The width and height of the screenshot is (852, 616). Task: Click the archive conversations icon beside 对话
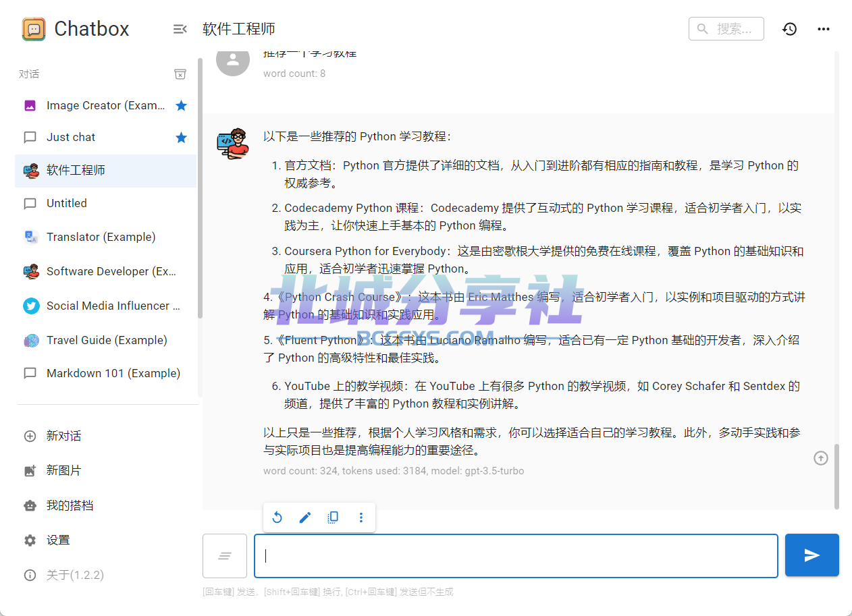click(180, 74)
